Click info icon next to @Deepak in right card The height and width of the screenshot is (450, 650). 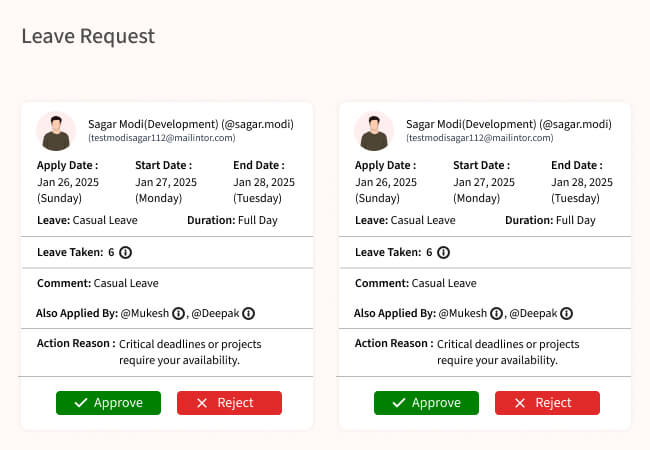pyautogui.click(x=567, y=313)
